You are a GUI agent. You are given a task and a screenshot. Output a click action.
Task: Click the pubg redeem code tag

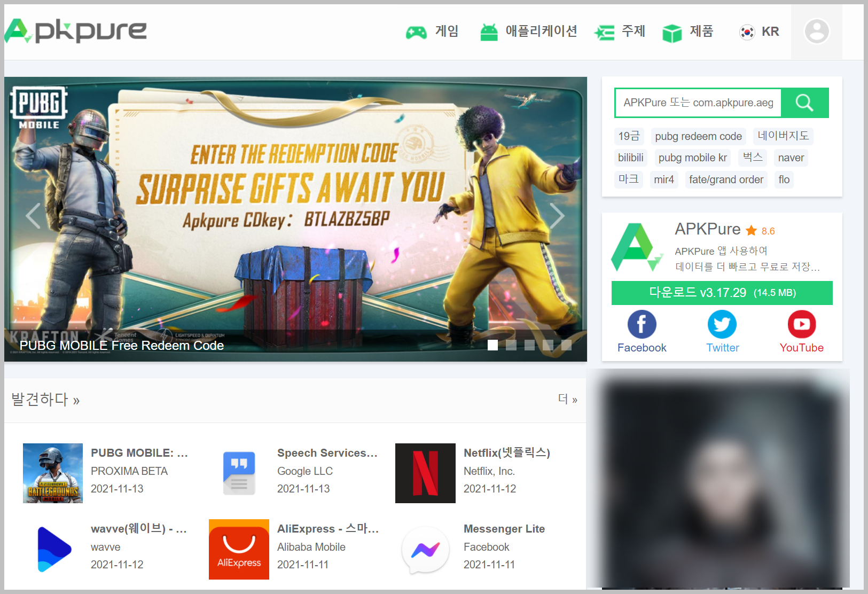(698, 136)
